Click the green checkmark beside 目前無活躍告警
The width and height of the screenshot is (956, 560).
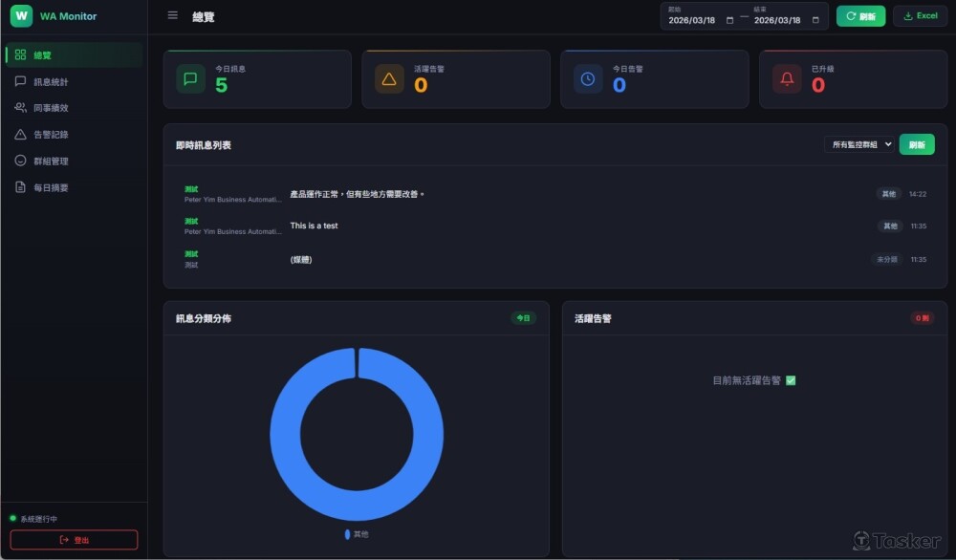(x=791, y=380)
